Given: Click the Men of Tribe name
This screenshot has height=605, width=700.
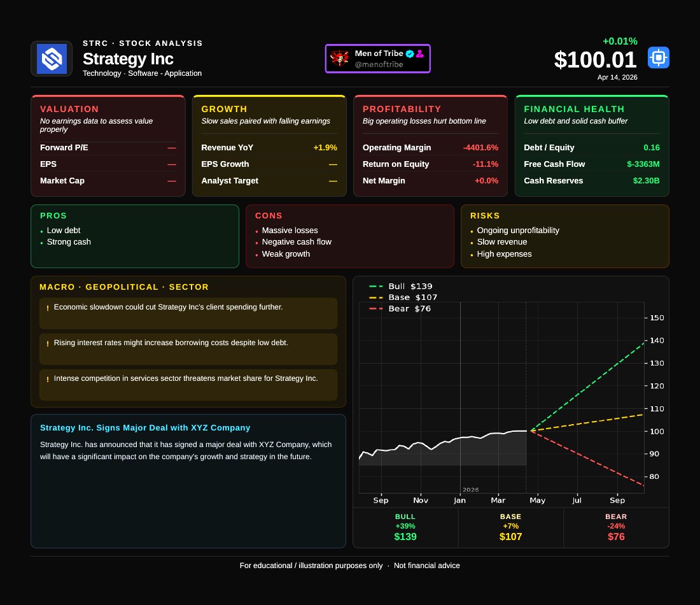Looking at the screenshot, I should click(379, 53).
